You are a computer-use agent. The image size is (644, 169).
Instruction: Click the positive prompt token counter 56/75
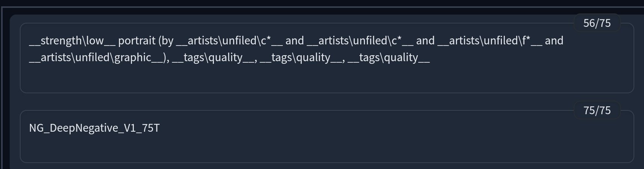pyautogui.click(x=597, y=23)
